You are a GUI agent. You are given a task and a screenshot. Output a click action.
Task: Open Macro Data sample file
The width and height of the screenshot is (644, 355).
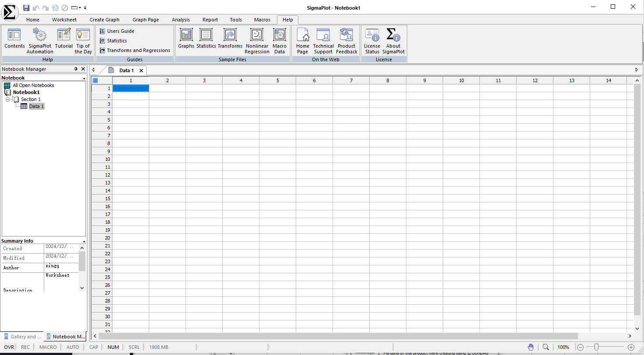tap(280, 41)
